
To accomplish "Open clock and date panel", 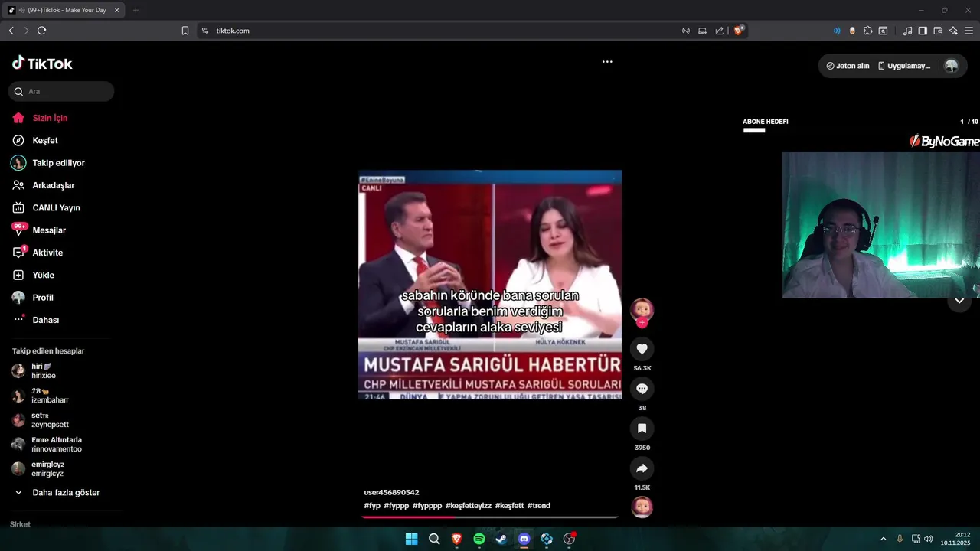I will pos(955,539).
